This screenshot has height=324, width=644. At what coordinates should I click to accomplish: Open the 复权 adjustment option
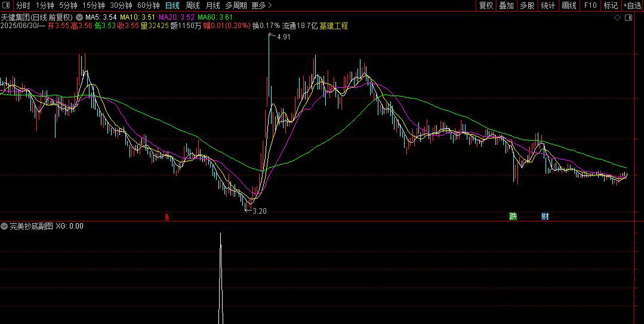[x=486, y=5]
